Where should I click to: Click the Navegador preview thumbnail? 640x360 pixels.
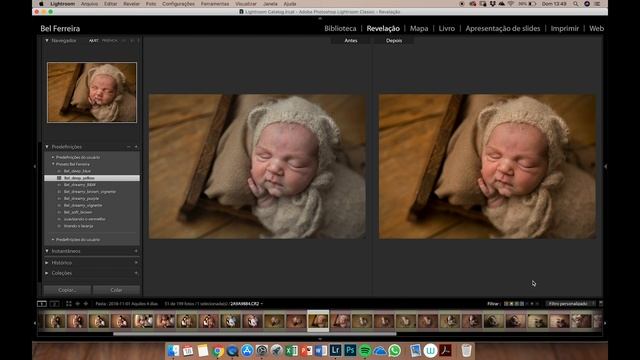[x=92, y=92]
